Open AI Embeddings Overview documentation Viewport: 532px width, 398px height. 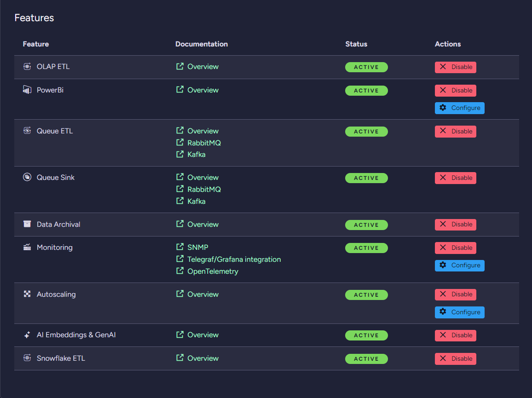[x=203, y=335]
